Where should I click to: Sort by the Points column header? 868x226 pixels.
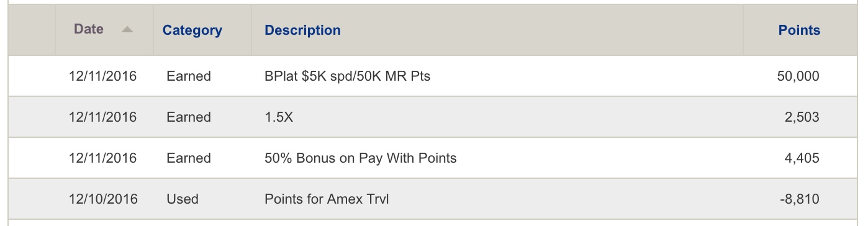click(x=799, y=30)
